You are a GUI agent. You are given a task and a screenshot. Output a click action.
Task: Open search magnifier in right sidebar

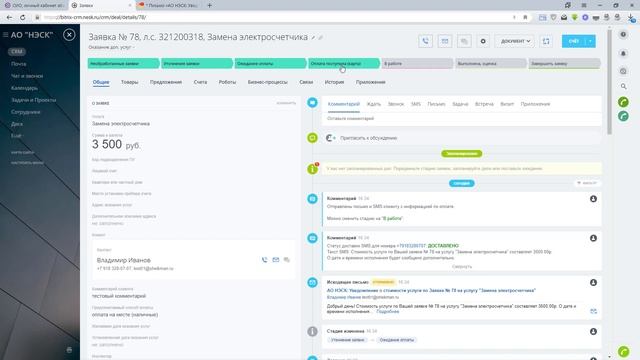coord(623,87)
